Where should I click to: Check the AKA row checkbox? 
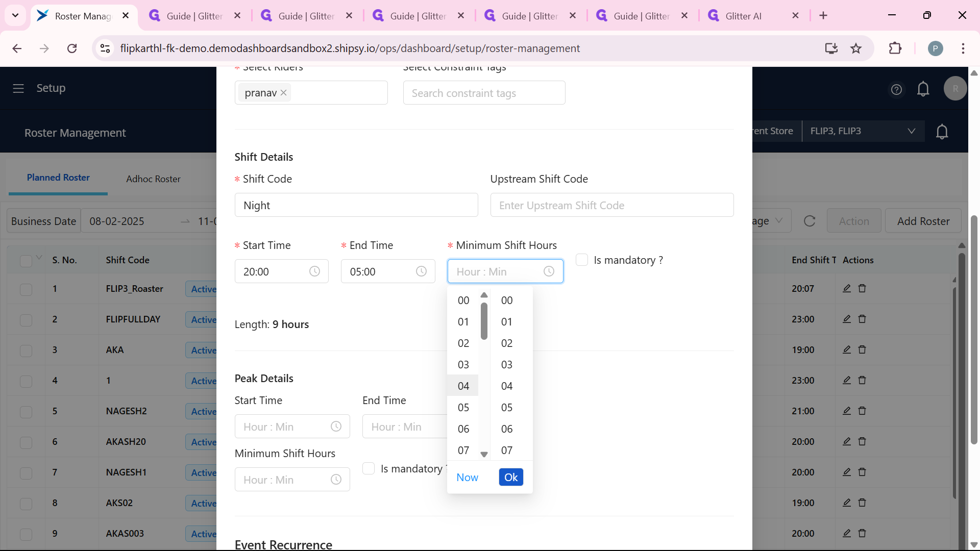pyautogui.click(x=26, y=350)
